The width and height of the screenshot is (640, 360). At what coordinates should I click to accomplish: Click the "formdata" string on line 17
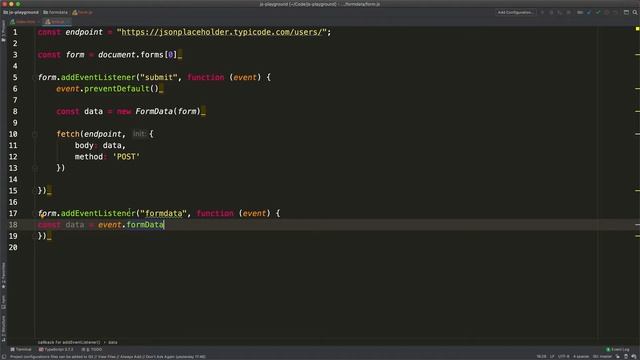tap(163, 213)
